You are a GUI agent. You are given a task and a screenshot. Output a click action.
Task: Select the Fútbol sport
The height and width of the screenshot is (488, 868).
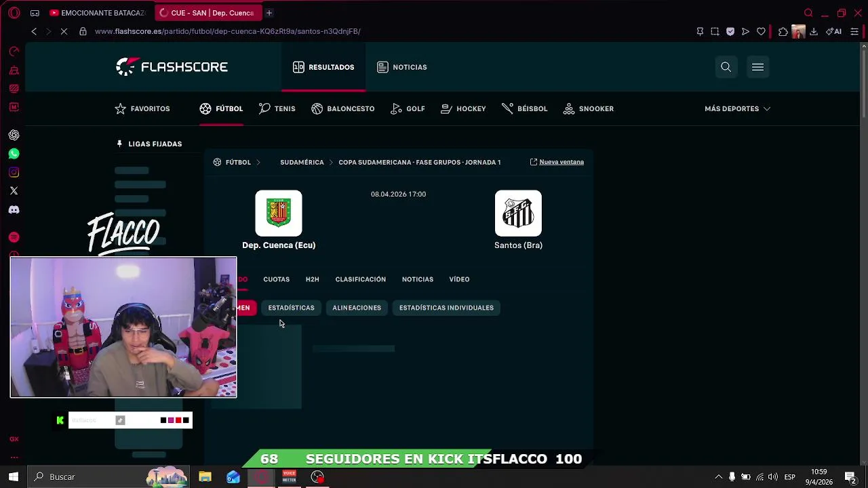pyautogui.click(x=221, y=108)
